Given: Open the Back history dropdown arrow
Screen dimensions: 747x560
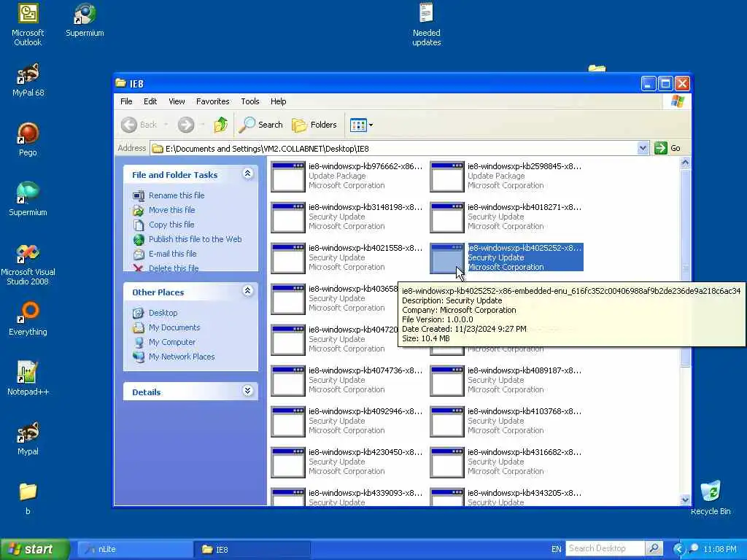Looking at the screenshot, I should 166,125.
